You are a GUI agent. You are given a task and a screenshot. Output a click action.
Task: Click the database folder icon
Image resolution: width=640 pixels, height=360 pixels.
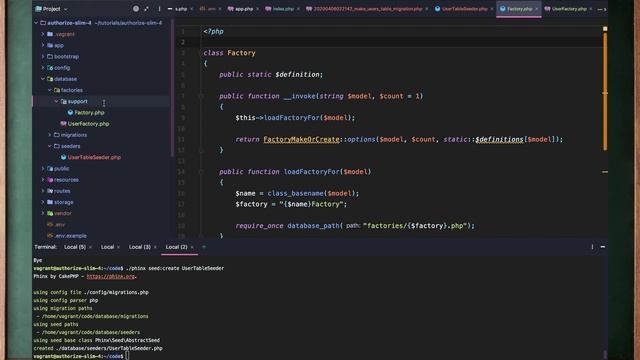50,79
